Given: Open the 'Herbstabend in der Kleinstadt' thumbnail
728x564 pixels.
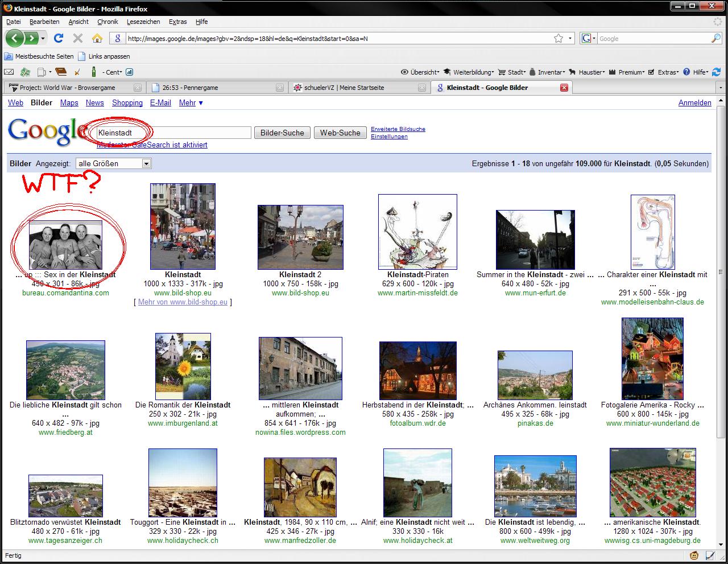Looking at the screenshot, I should 418,371.
